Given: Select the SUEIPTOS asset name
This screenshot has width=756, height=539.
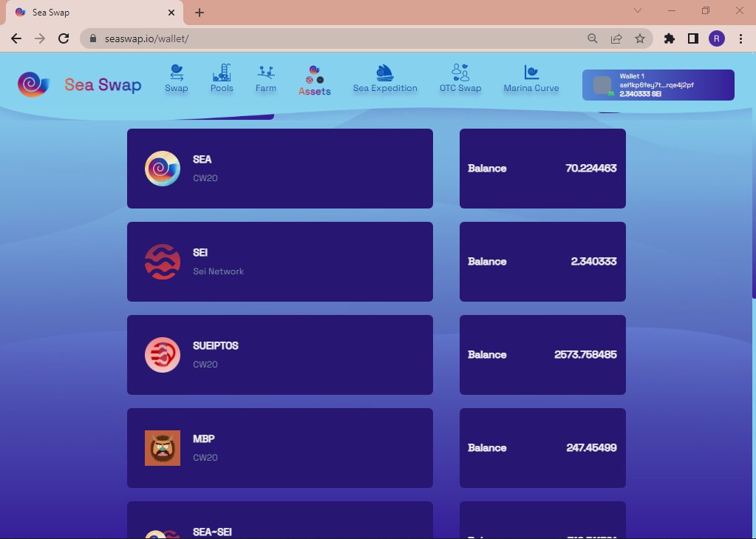Looking at the screenshot, I should pos(216,345).
